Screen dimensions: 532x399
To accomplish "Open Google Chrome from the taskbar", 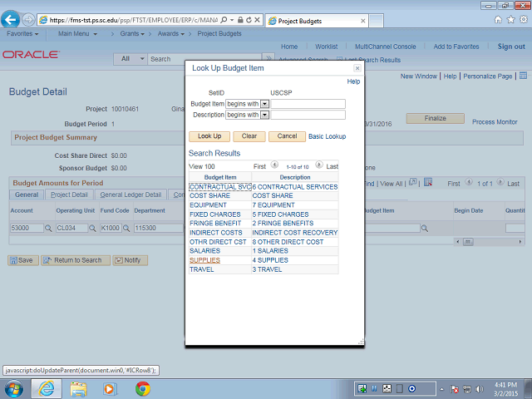I will (142, 389).
